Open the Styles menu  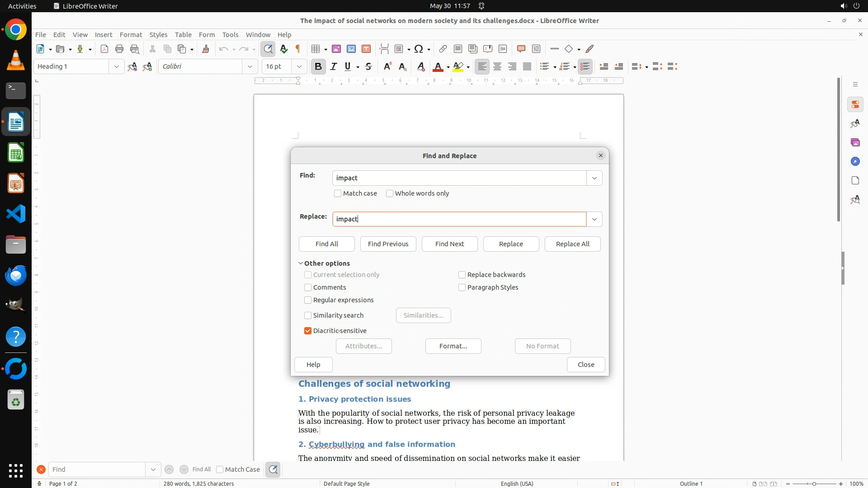[158, 34]
